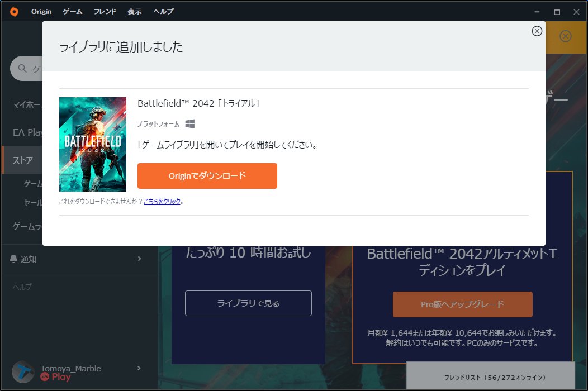Image resolution: width=588 pixels, height=391 pixels.
Task: Open ゲームライブラリ from the sidebar
Action: [x=25, y=226]
